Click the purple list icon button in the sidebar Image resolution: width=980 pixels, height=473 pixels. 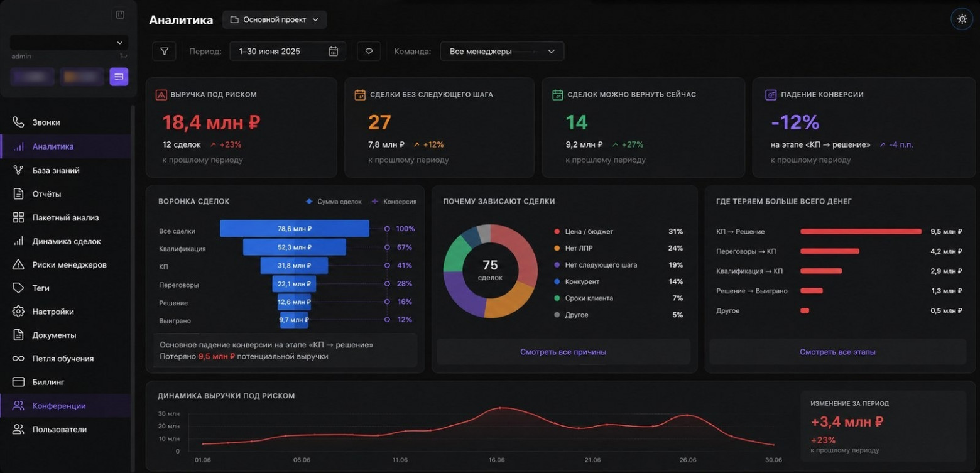pos(119,77)
